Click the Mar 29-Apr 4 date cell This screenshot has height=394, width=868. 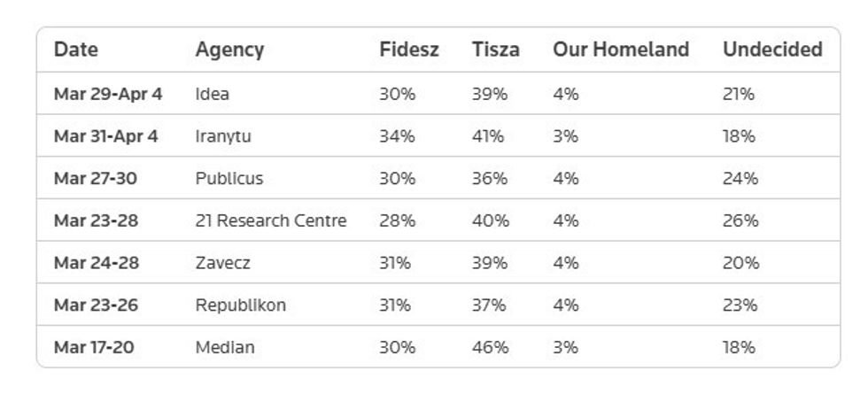(x=108, y=93)
